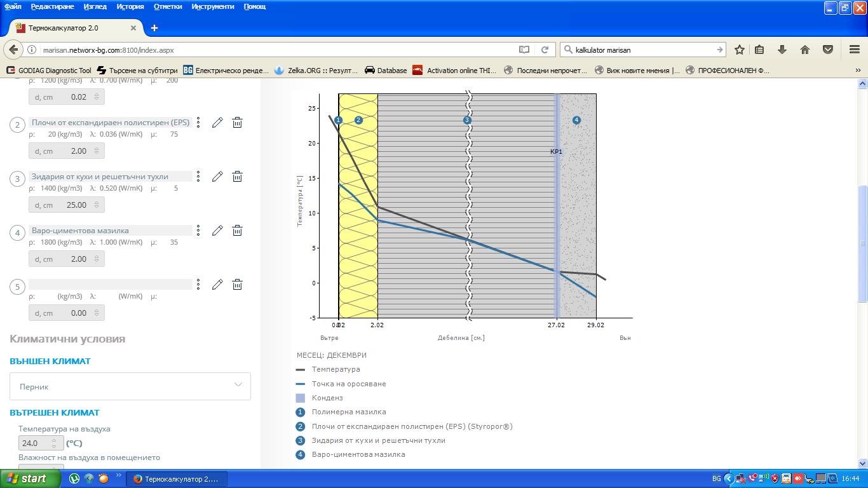This screenshot has height=488, width=868.
Task: Click the Firefox reload page icon
Action: pyautogui.click(x=545, y=50)
